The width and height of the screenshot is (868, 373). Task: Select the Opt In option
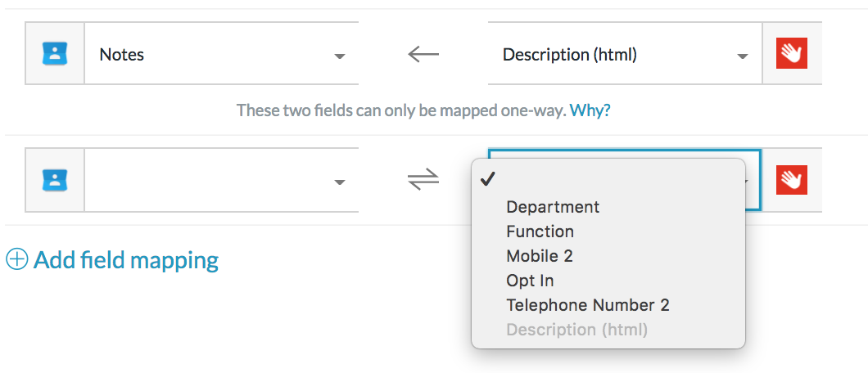530,281
